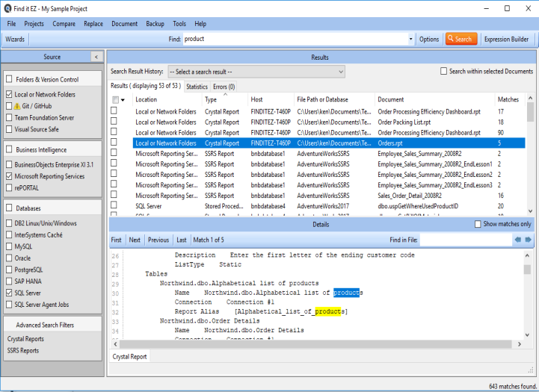Image resolution: width=539 pixels, height=392 pixels.
Task: Open the Backup menu
Action: pos(155,24)
